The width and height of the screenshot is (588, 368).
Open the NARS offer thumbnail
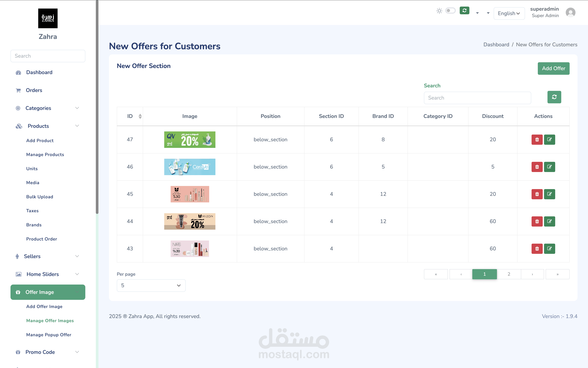[190, 249]
